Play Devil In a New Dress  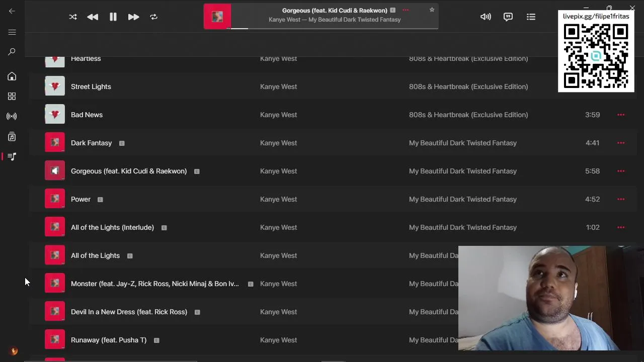click(x=129, y=312)
